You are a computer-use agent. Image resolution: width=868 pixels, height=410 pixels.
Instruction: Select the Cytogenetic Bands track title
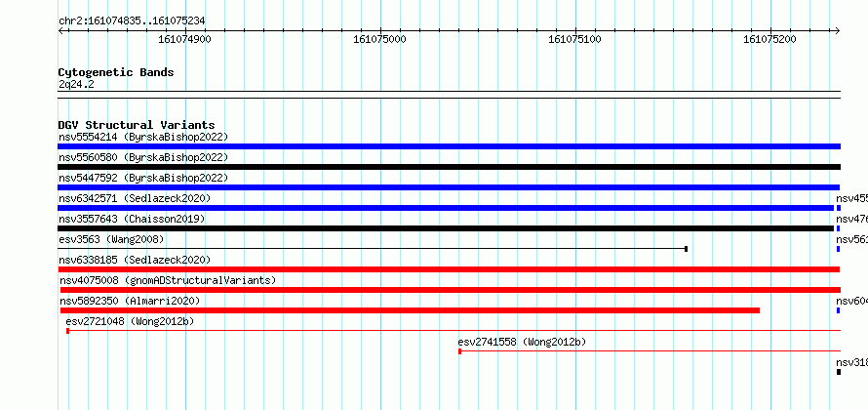[116, 72]
